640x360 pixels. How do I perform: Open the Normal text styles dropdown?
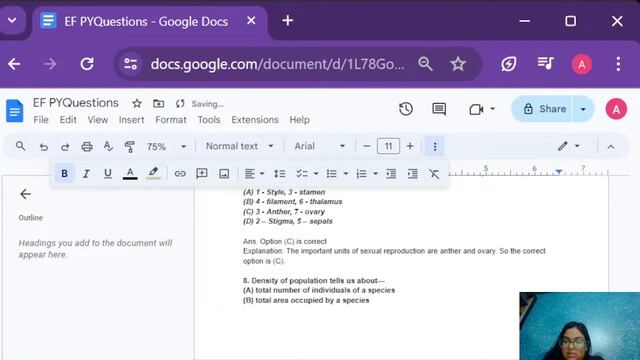point(240,146)
